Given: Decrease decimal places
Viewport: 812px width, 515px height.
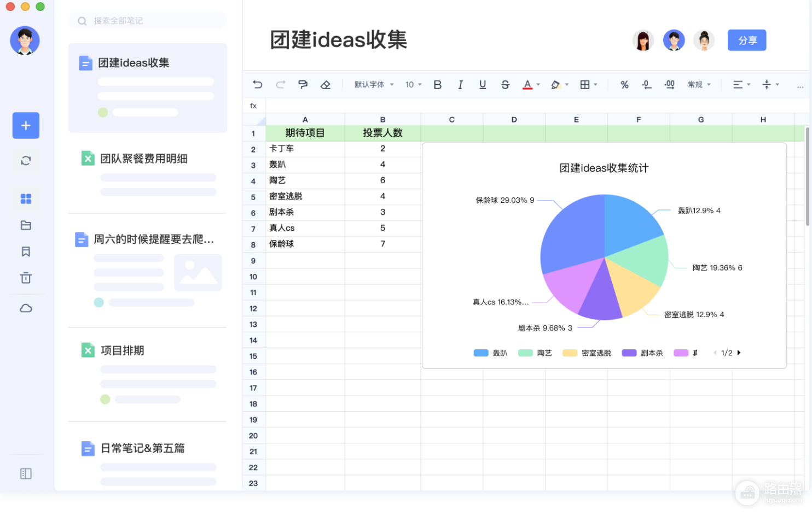Looking at the screenshot, I should (x=647, y=85).
